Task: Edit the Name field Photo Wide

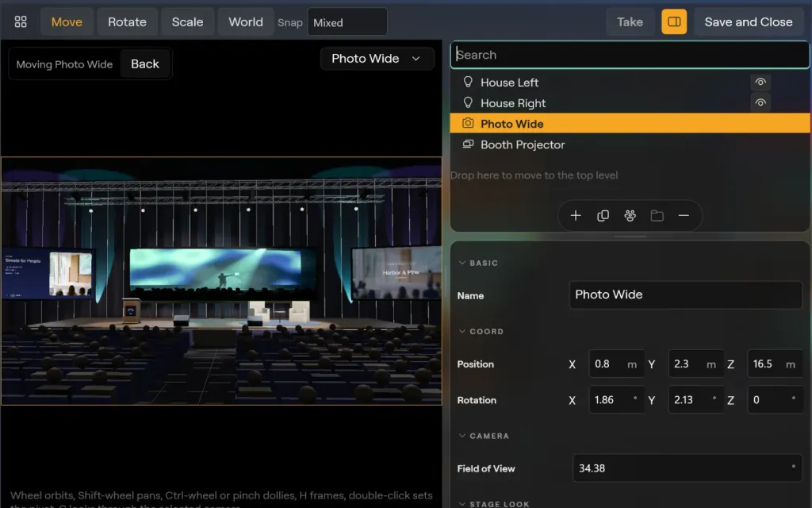Action: tap(686, 295)
